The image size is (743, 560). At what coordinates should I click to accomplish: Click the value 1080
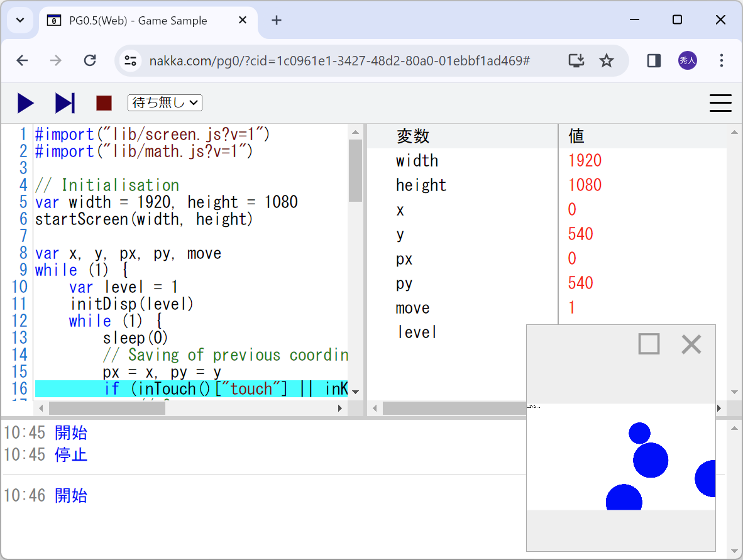coord(585,185)
